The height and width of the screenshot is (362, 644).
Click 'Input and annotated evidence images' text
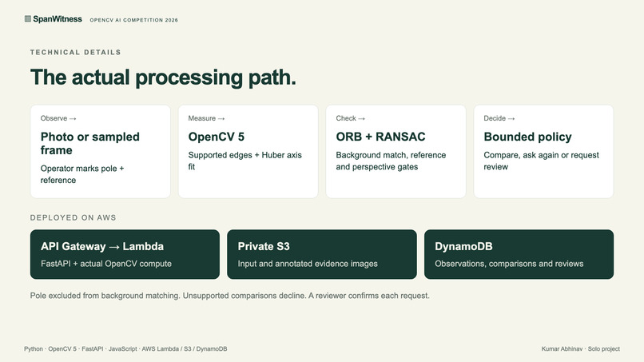(x=308, y=264)
